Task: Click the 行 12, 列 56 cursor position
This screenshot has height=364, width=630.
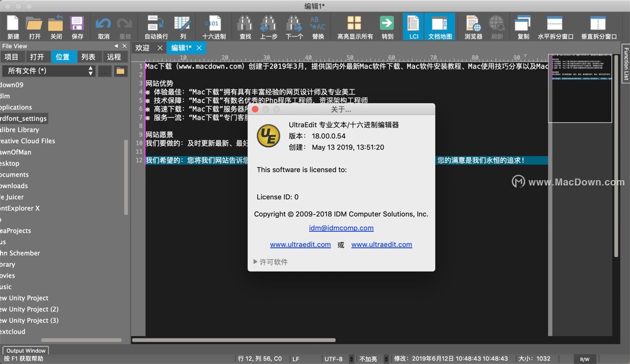Action: click(259, 359)
